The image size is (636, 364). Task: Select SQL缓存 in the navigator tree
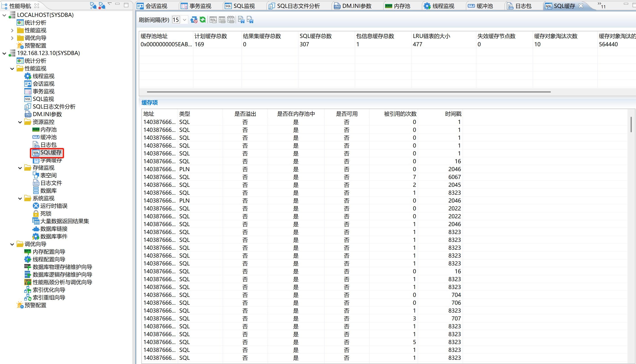tap(47, 152)
